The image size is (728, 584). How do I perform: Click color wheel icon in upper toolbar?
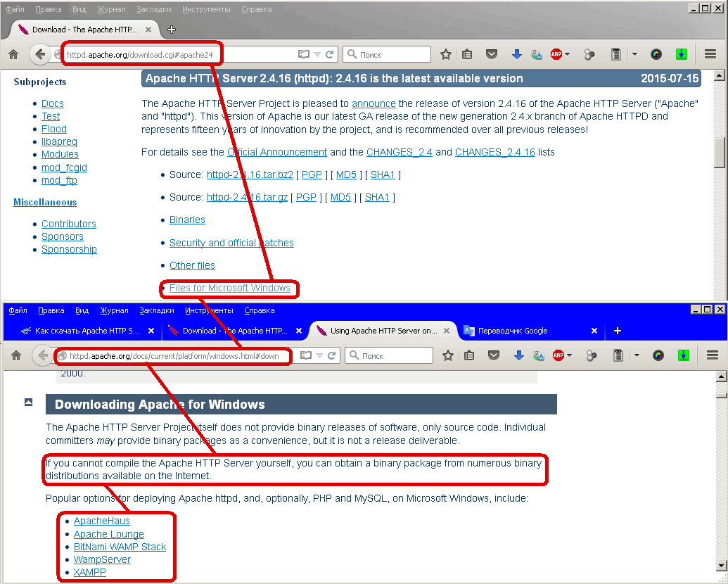click(x=656, y=54)
